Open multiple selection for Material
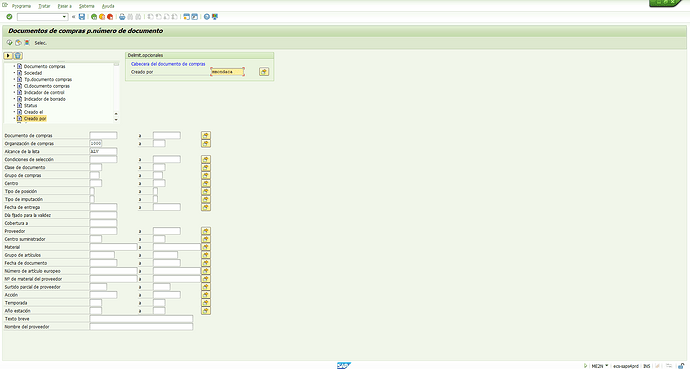 point(206,247)
